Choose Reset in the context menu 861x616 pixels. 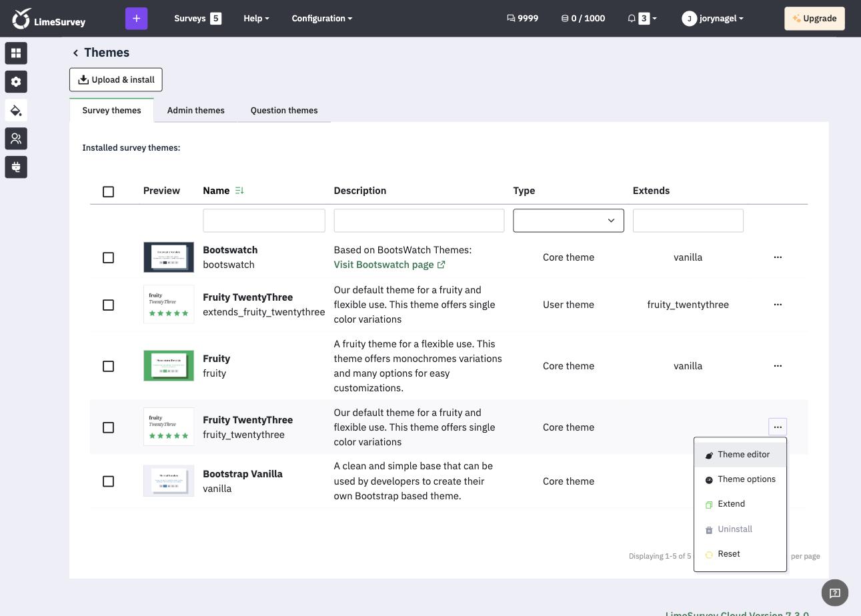pyautogui.click(x=740, y=554)
